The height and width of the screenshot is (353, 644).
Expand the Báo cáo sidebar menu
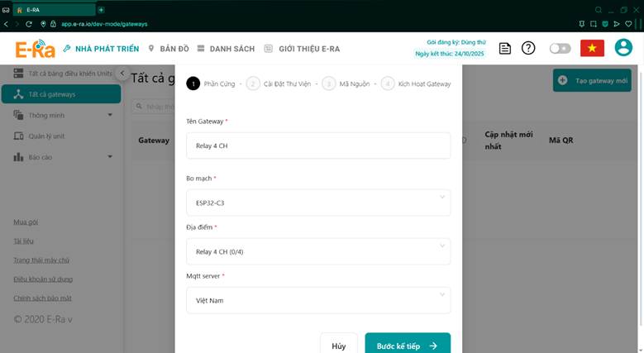pos(62,157)
